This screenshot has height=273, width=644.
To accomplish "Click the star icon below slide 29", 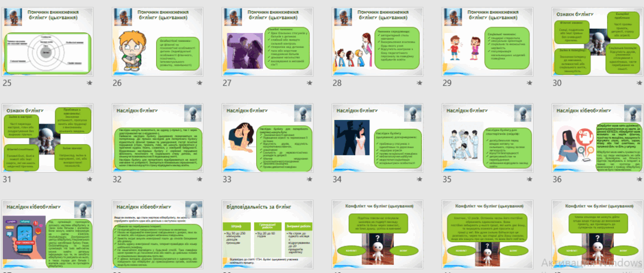I will pos(530,83).
